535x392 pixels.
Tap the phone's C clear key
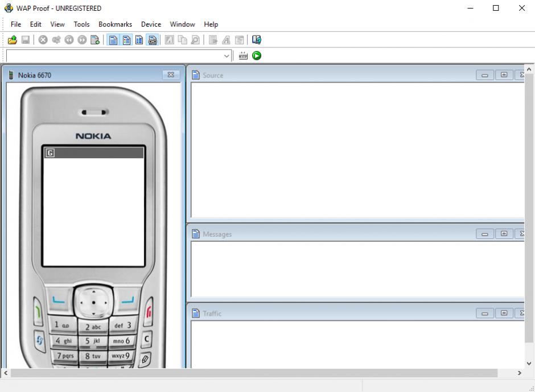coord(147,340)
